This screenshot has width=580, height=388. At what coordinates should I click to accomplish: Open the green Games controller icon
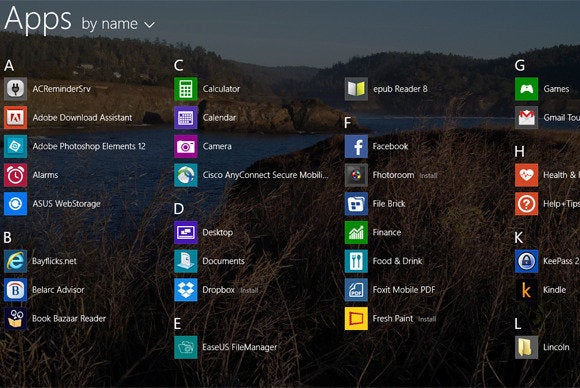point(526,89)
